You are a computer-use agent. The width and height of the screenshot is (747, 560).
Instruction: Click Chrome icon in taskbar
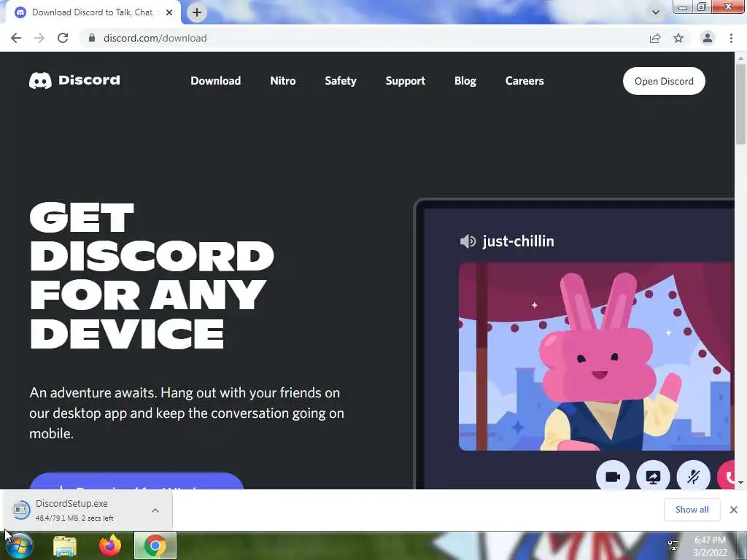pyautogui.click(x=155, y=545)
